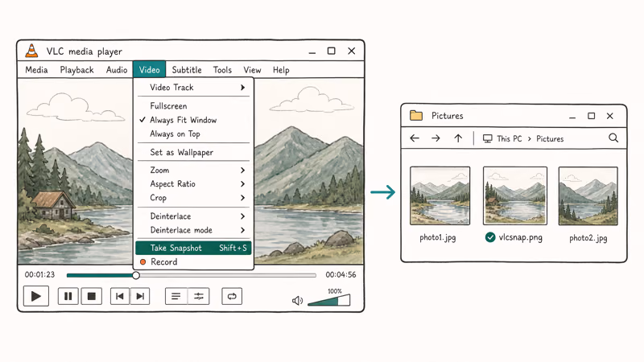Go forward in the Pictures window

436,138
